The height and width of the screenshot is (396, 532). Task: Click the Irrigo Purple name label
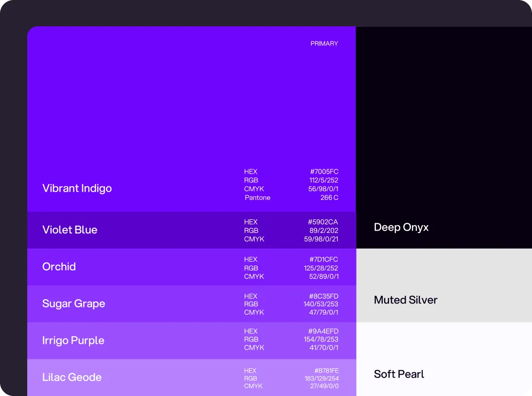(73, 340)
